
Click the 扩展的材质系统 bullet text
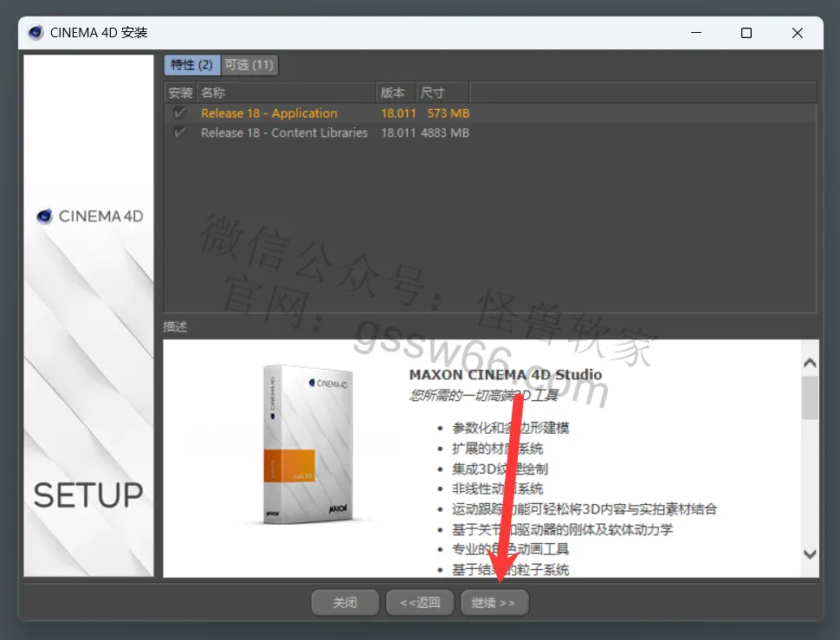[x=498, y=449]
